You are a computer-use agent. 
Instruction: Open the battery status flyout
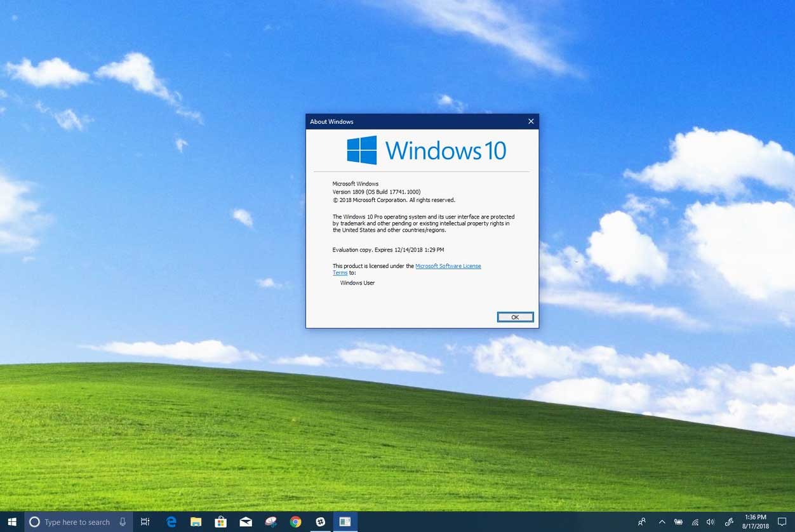coord(678,522)
